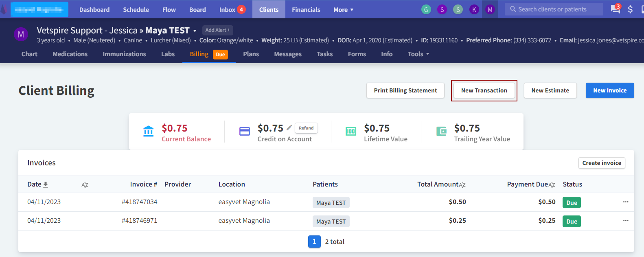
Task: Click invoice number #418747034
Action: tap(139, 202)
